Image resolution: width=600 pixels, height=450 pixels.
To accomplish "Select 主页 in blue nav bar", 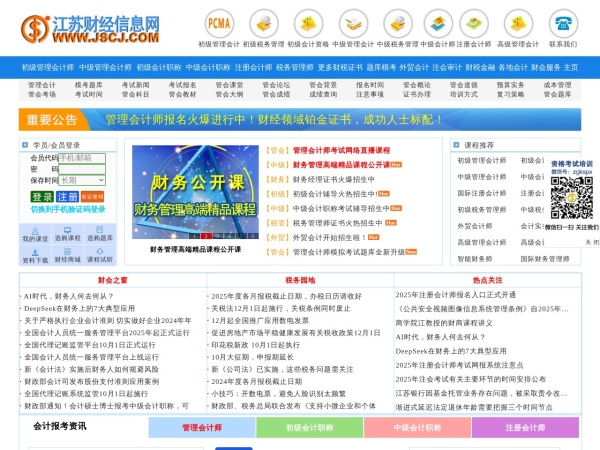I will click(571, 67).
